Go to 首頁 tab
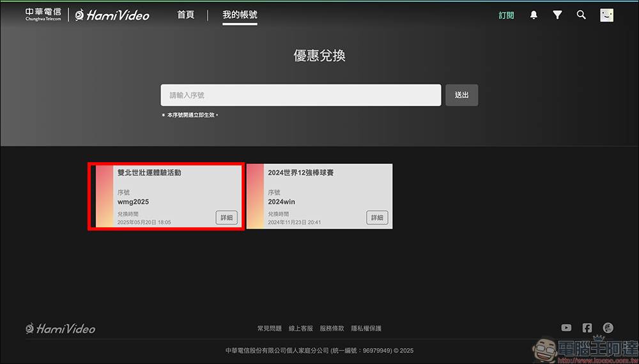The height and width of the screenshot is (364, 639). point(186,15)
